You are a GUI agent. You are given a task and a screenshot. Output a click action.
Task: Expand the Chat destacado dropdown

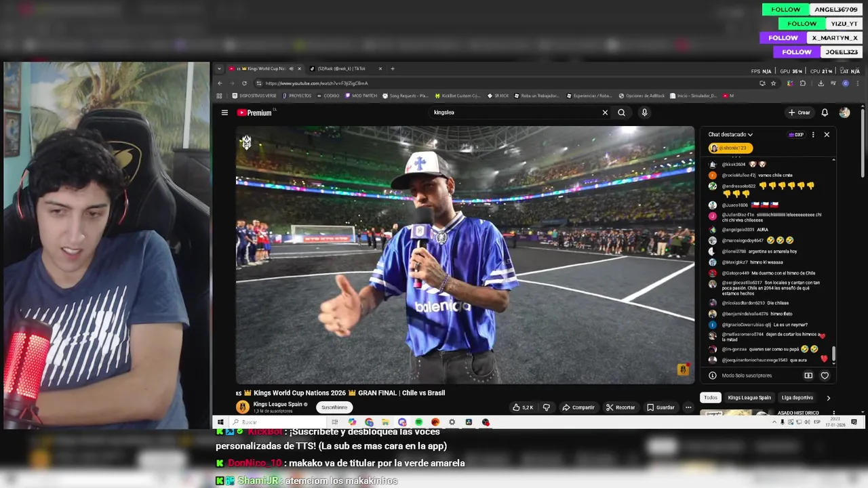pos(730,134)
